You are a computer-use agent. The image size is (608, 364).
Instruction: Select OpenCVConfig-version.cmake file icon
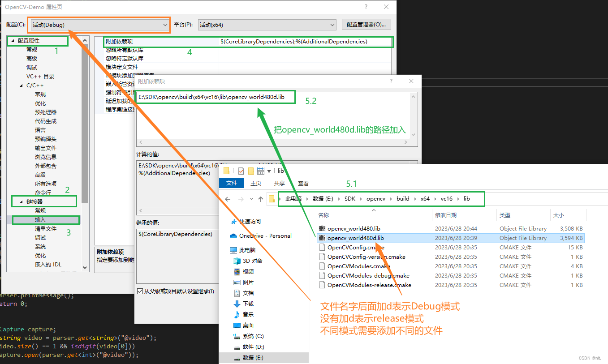(322, 257)
